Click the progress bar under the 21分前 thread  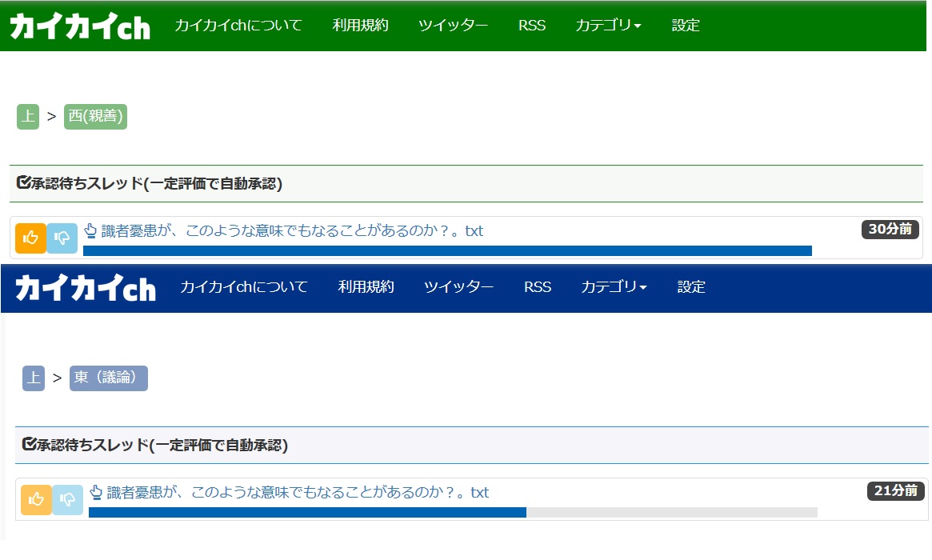[453, 512]
